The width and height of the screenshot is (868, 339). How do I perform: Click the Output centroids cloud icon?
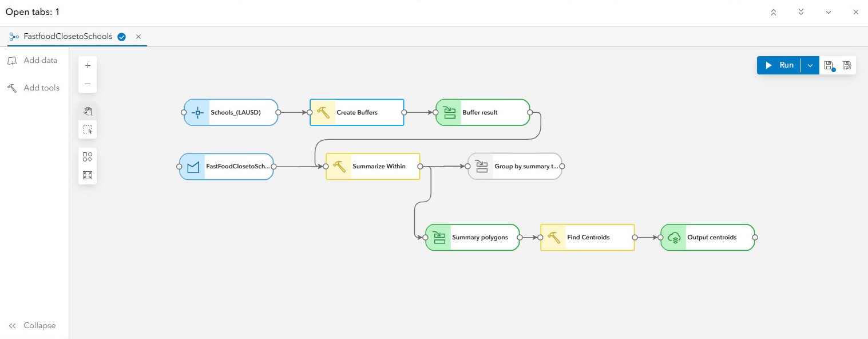click(x=674, y=237)
